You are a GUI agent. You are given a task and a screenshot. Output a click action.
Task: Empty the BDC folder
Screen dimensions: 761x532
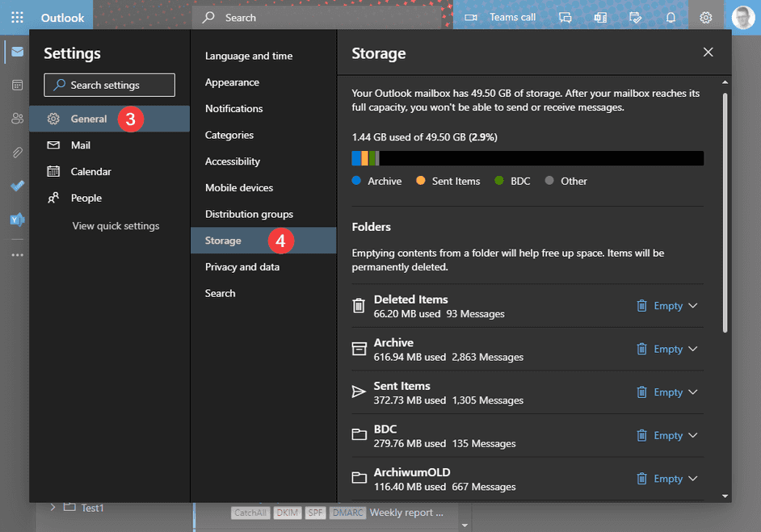pos(667,435)
